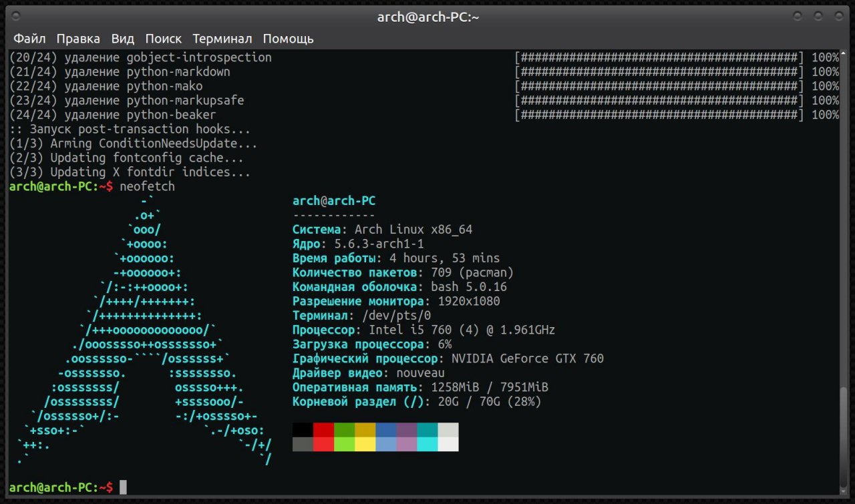Screen dimensions: 855x504
Task: Click the window title arch@arch-PC:~
Action: pyautogui.click(x=428, y=17)
